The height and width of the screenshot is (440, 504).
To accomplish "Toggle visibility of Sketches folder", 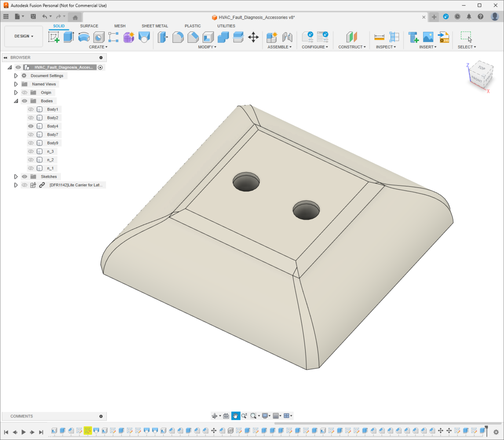I will pyautogui.click(x=25, y=176).
